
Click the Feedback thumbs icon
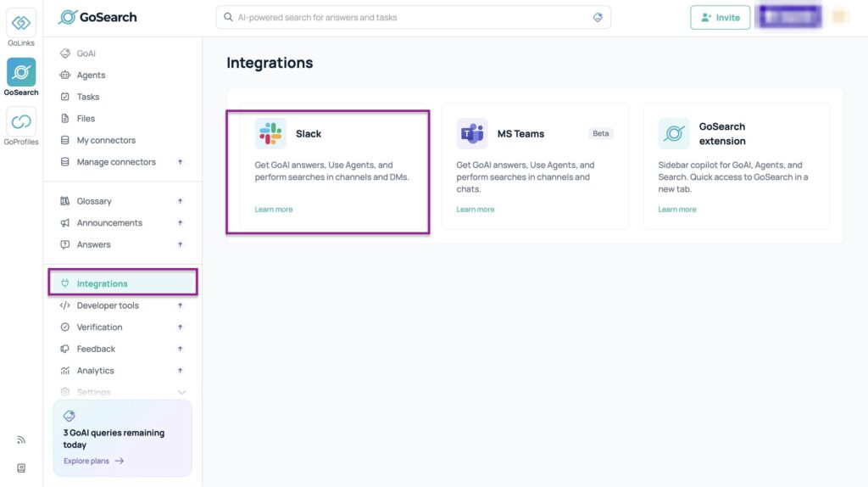click(64, 349)
